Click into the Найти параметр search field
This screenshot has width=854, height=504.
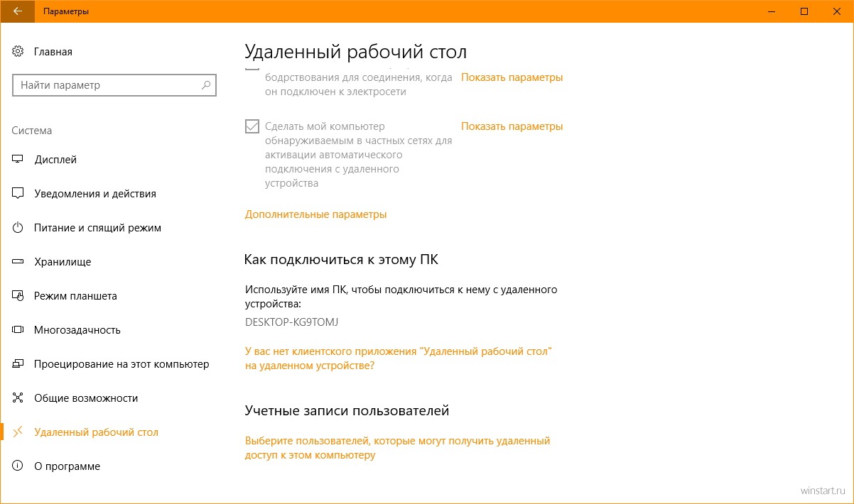(107, 85)
